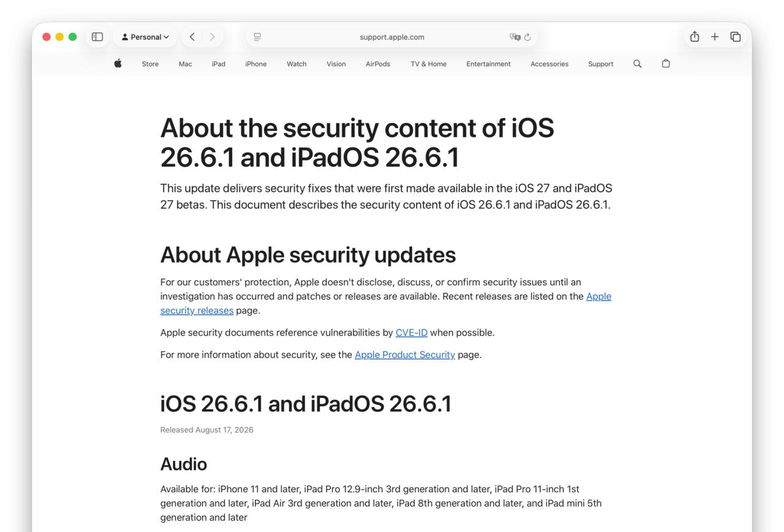Screen dimensions: 784x532
Task: Show the tab overview
Action: (x=736, y=37)
